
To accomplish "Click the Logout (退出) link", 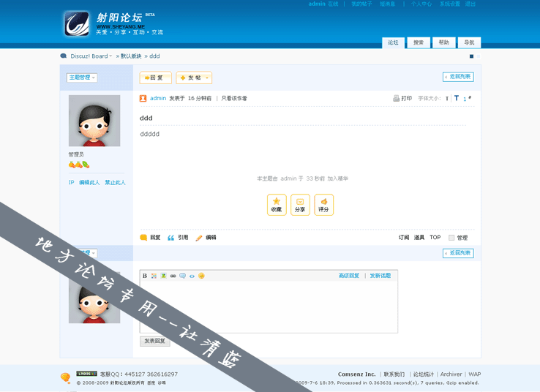I will click(x=470, y=4).
